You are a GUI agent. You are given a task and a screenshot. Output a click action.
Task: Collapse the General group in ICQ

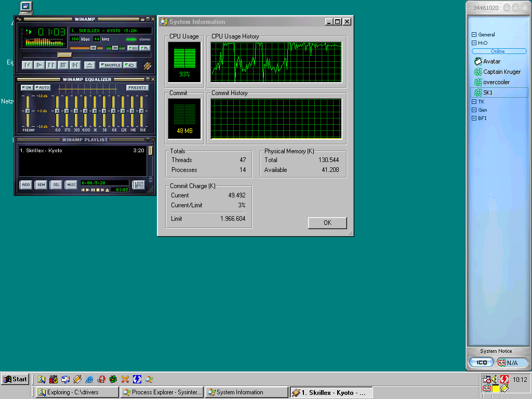(x=474, y=35)
